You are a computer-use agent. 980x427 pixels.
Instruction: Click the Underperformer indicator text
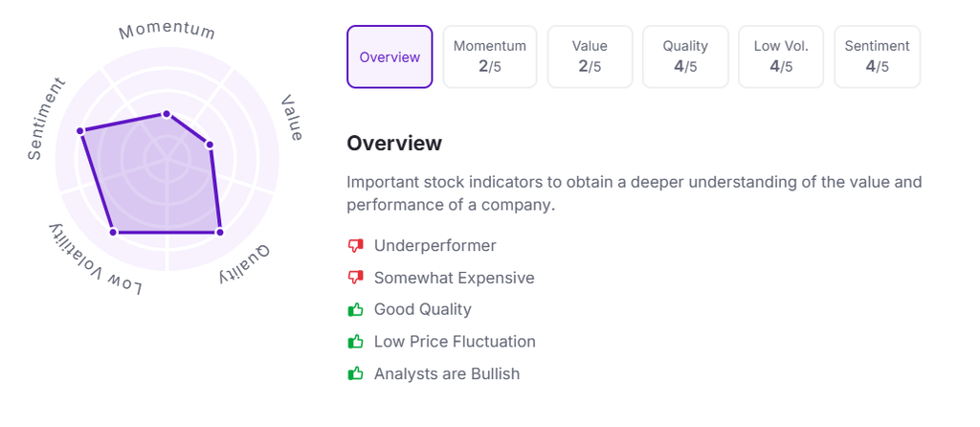(x=435, y=246)
